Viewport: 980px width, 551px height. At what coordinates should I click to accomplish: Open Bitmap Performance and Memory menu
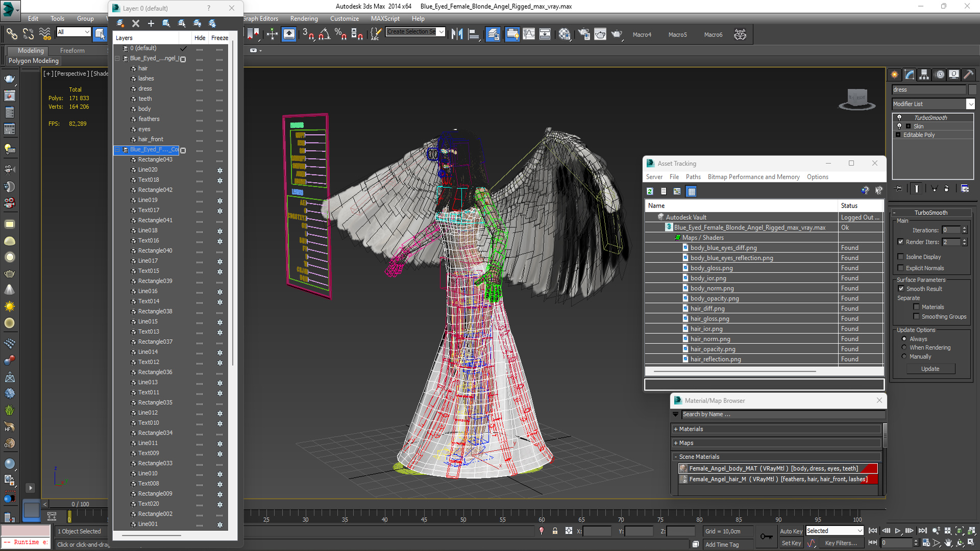point(753,177)
